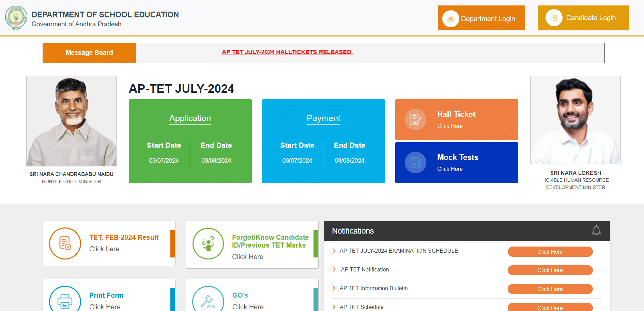Click the Candidate Login button
This screenshot has height=311, width=644.
(583, 18)
